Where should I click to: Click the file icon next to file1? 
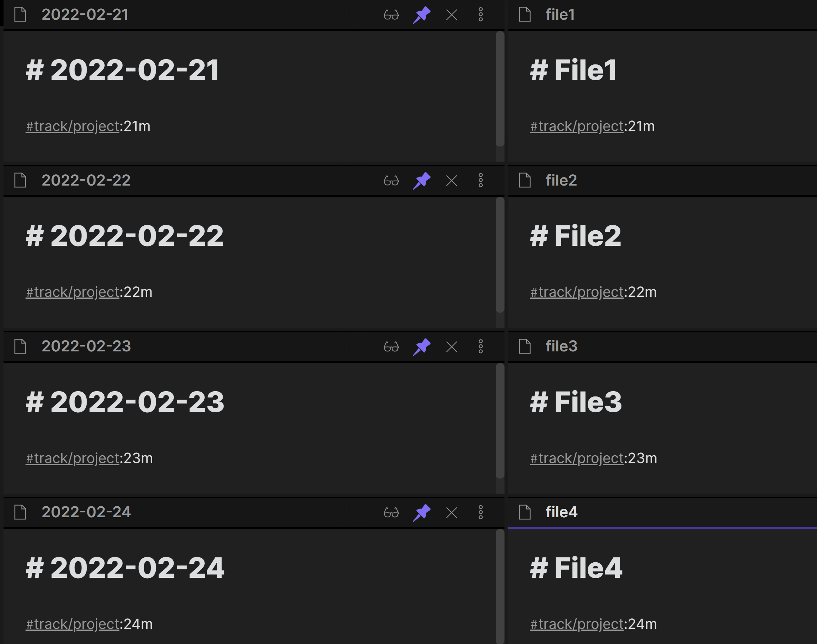525,15
